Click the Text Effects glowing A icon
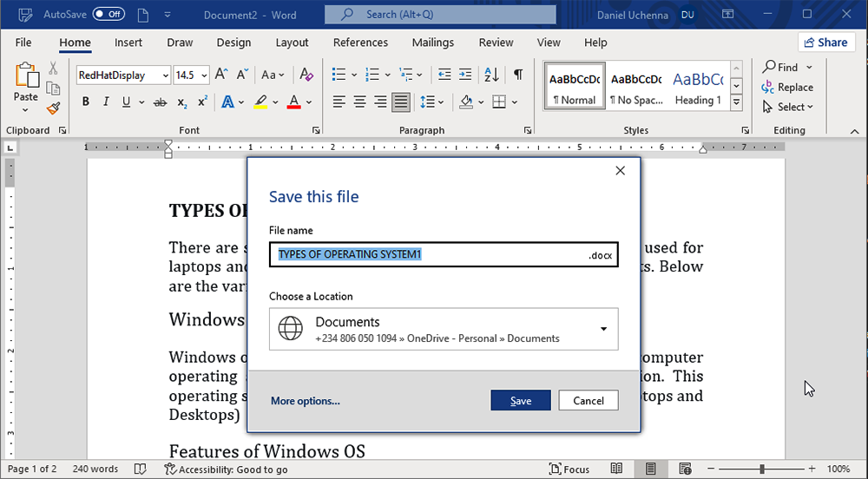The height and width of the screenshot is (479, 868). (227, 102)
